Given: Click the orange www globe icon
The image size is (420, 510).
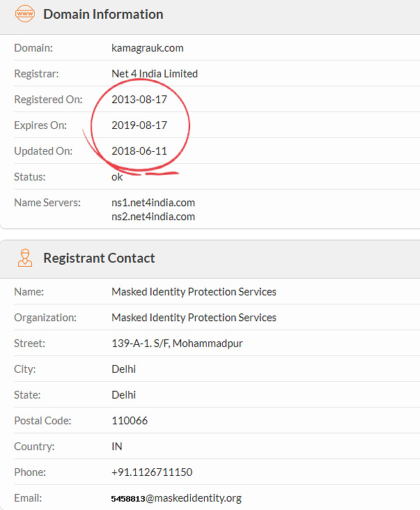Looking at the screenshot, I should tap(24, 14).
